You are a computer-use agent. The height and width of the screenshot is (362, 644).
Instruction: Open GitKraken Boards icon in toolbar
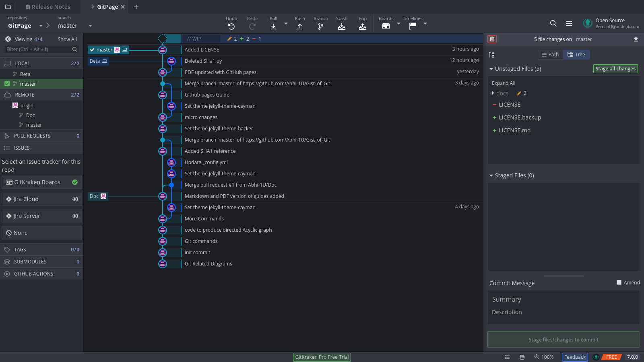386,26
